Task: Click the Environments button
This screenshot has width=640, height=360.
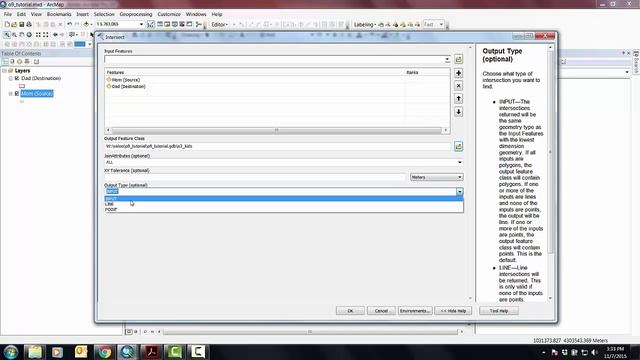Action: coord(415,311)
